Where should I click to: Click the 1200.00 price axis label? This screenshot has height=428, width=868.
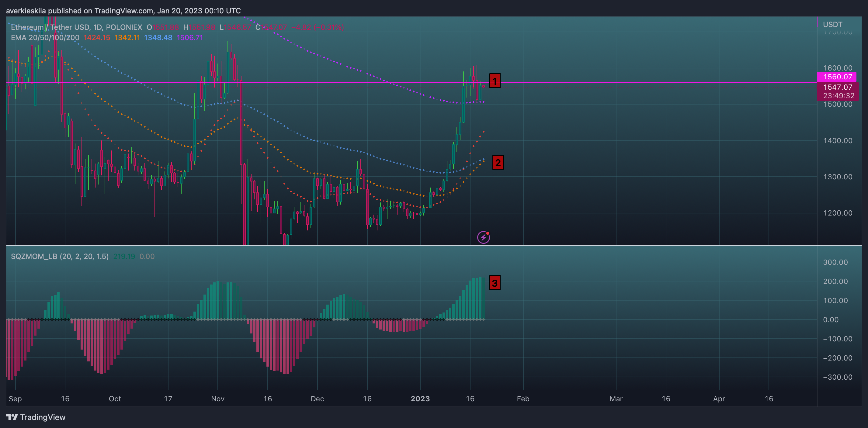pos(838,213)
